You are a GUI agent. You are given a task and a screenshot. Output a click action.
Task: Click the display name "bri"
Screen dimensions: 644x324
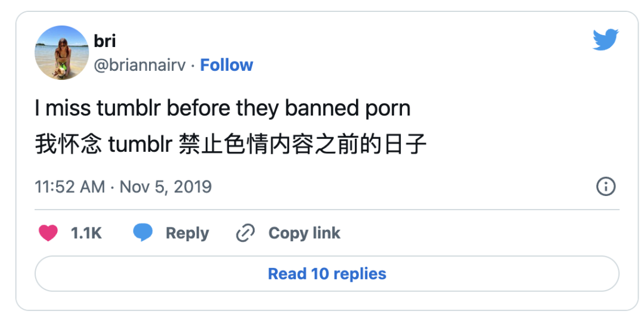coord(105,41)
